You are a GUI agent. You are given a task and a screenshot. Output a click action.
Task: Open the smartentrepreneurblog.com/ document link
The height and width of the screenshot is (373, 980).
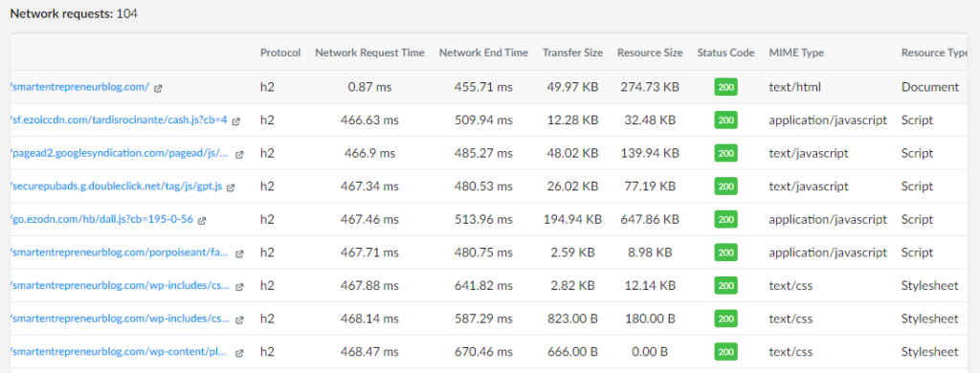[80, 87]
